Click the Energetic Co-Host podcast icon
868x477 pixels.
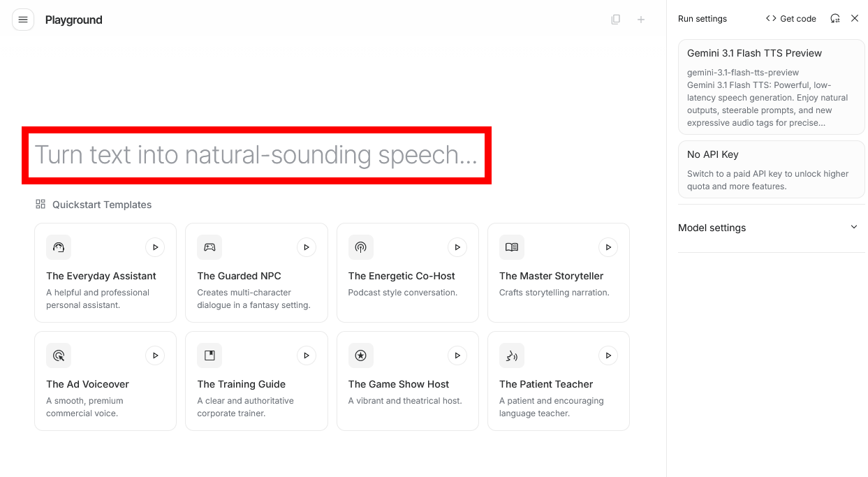[x=360, y=247]
